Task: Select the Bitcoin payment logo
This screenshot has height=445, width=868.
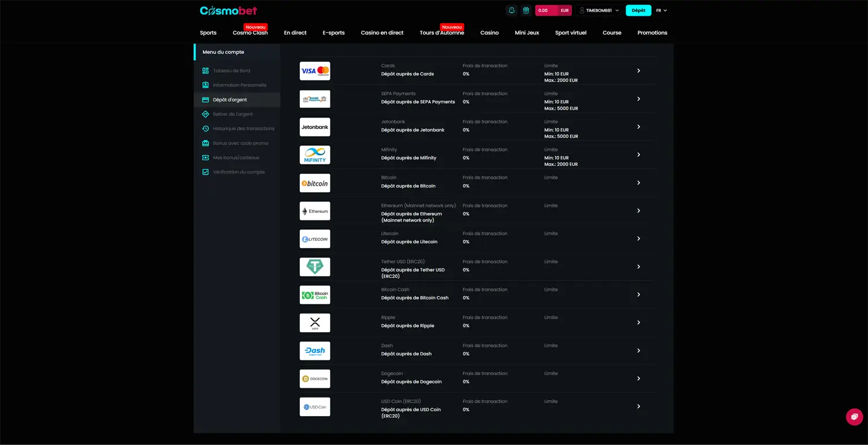Action: [315, 183]
